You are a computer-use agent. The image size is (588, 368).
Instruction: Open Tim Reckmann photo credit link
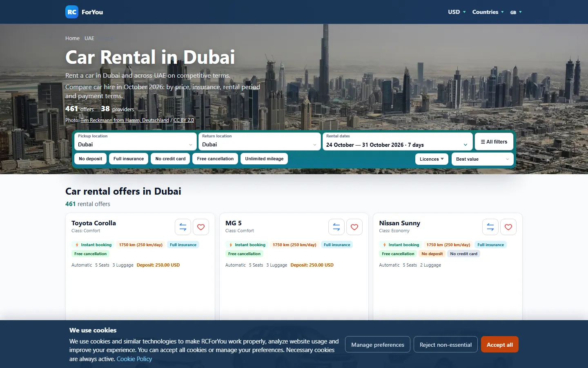pyautogui.click(x=125, y=120)
